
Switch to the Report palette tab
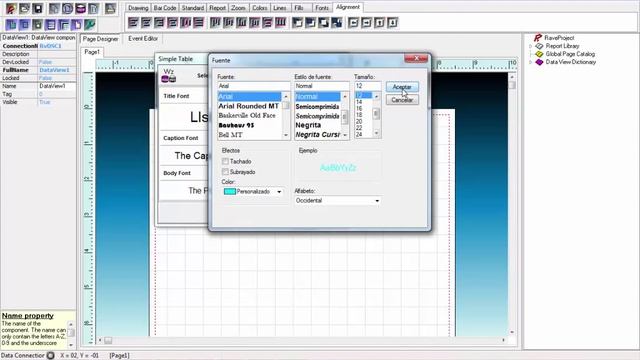click(x=217, y=8)
